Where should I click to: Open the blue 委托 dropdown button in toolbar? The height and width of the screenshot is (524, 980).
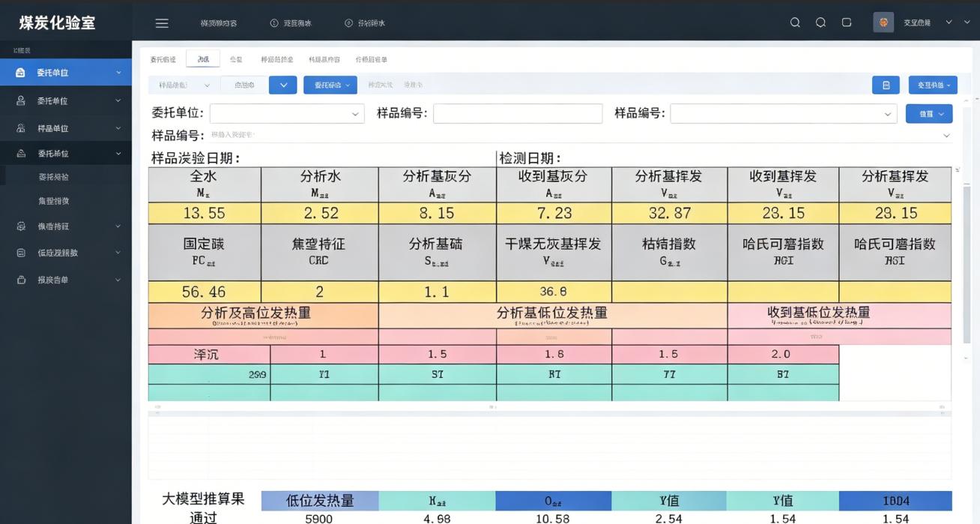pyautogui.click(x=330, y=85)
